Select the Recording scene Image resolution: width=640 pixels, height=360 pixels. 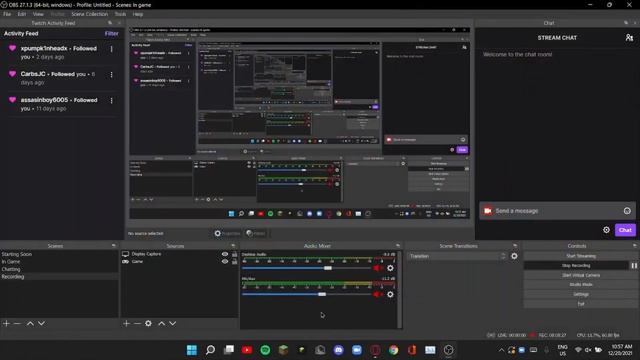coord(59,277)
